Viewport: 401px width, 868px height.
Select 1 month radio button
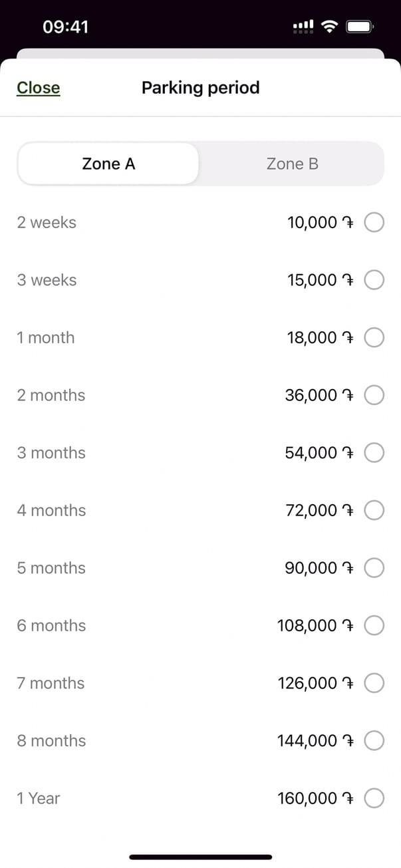[x=374, y=338]
